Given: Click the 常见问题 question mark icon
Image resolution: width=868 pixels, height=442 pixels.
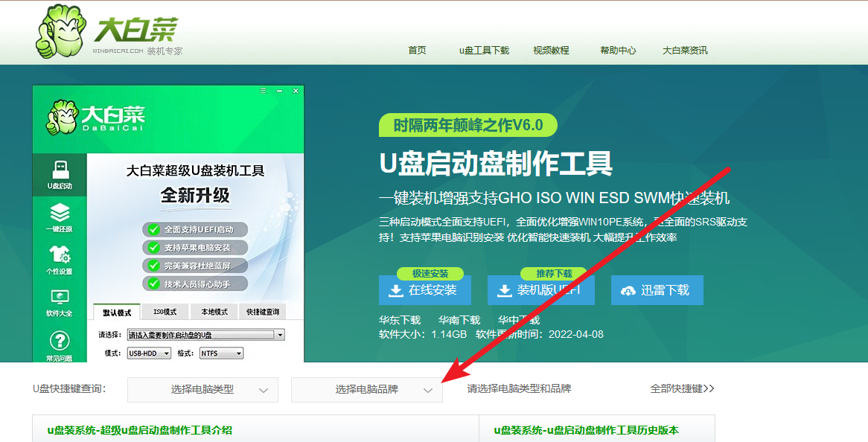Looking at the screenshot, I should (60, 342).
